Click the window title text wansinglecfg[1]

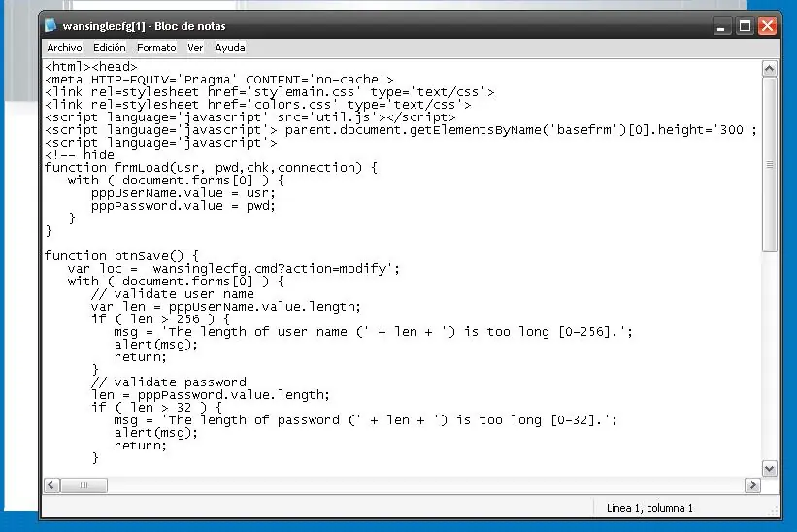104,26
